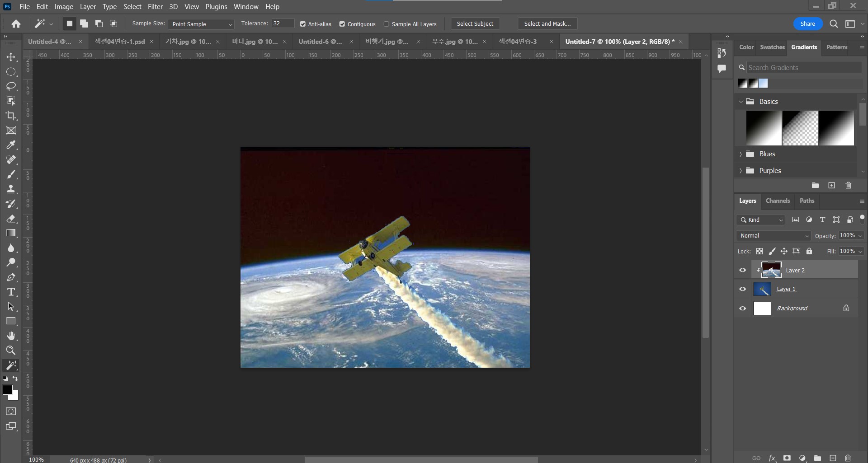
Task: Open the Fill dropdown arrow
Action: [860, 251]
